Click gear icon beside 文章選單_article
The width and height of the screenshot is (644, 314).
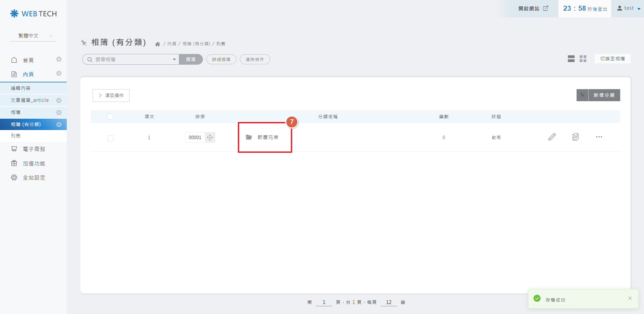[x=59, y=101]
